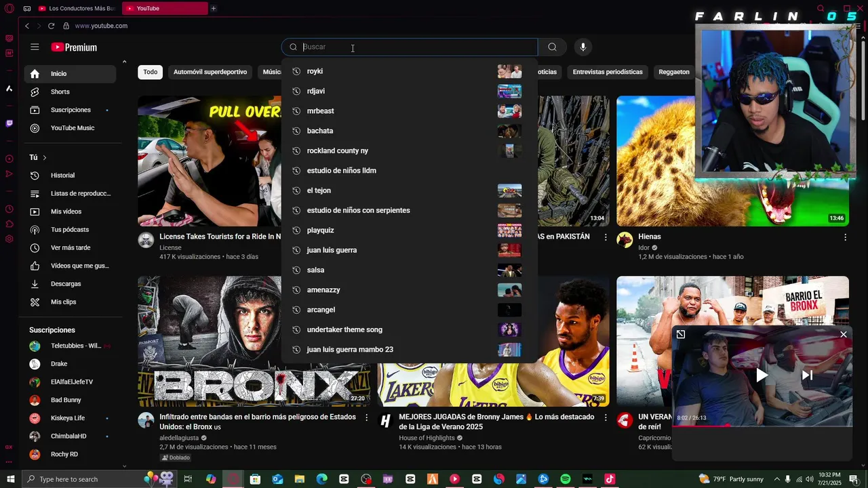The image size is (868, 488).
Task: Open the License tourists video thumbnail
Action: [210, 161]
